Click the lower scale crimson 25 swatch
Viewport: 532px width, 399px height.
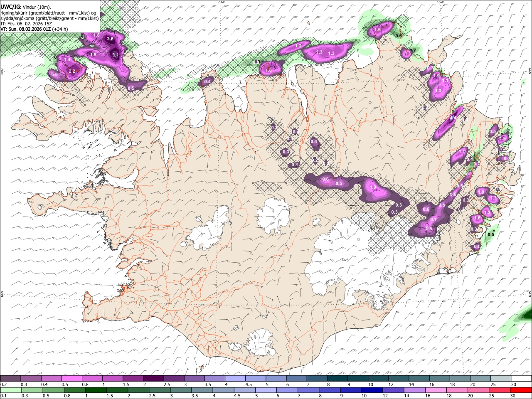tap(500, 390)
